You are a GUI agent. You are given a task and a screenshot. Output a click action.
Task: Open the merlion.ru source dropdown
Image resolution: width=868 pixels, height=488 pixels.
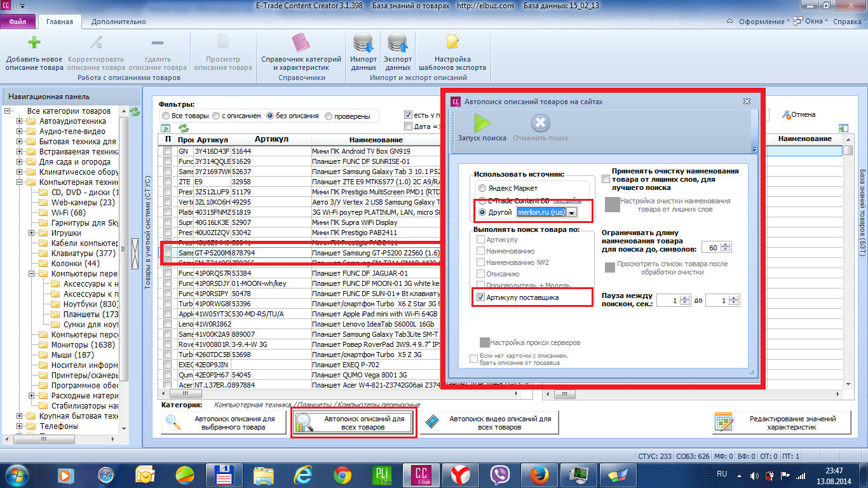point(572,213)
